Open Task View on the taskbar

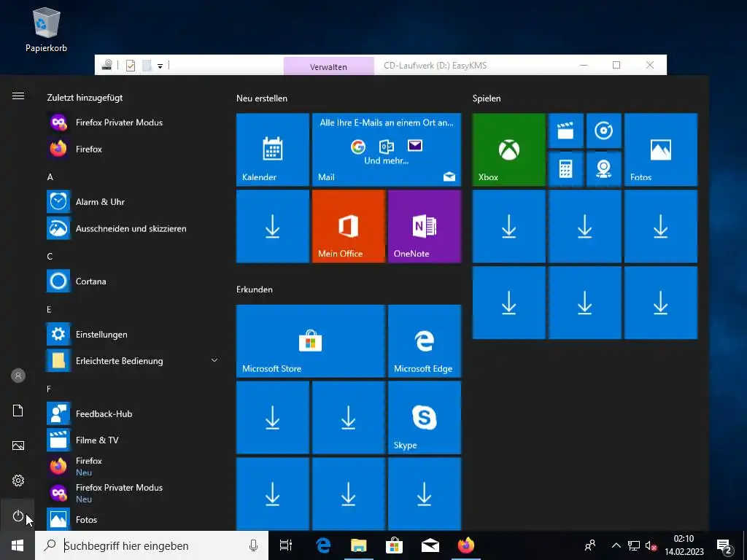tap(286, 545)
